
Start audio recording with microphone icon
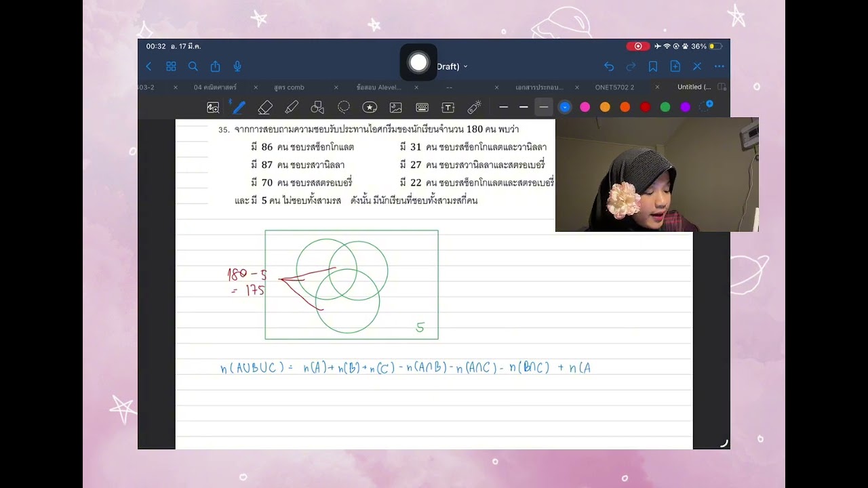(x=237, y=66)
